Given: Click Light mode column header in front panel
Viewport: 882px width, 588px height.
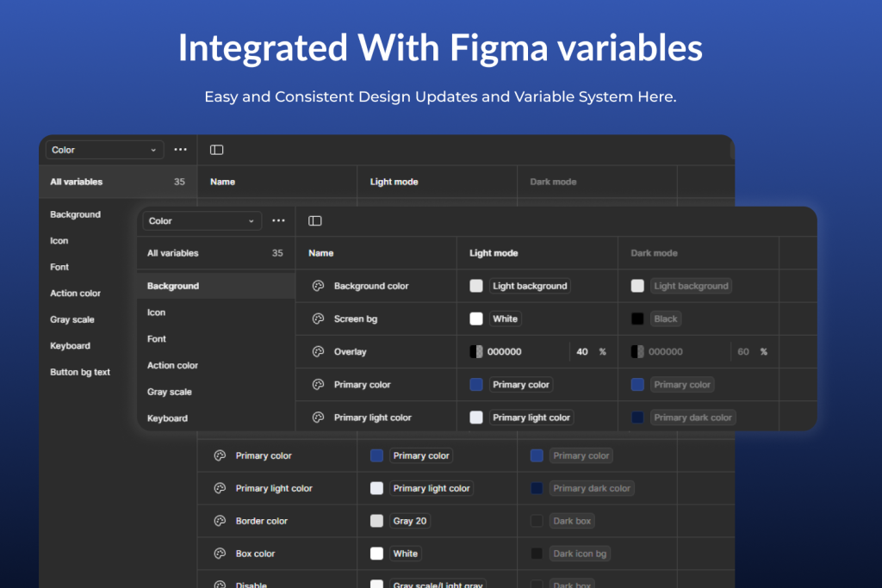Looking at the screenshot, I should pyautogui.click(x=494, y=253).
